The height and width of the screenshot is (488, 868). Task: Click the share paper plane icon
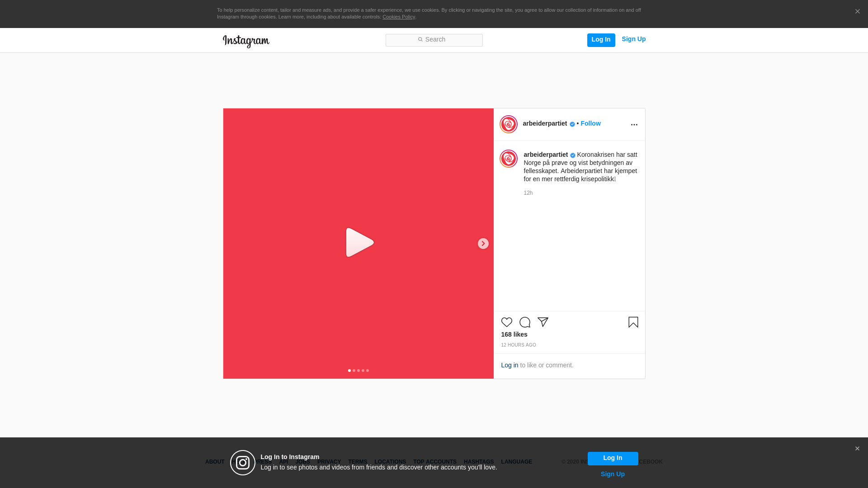coord(542,322)
